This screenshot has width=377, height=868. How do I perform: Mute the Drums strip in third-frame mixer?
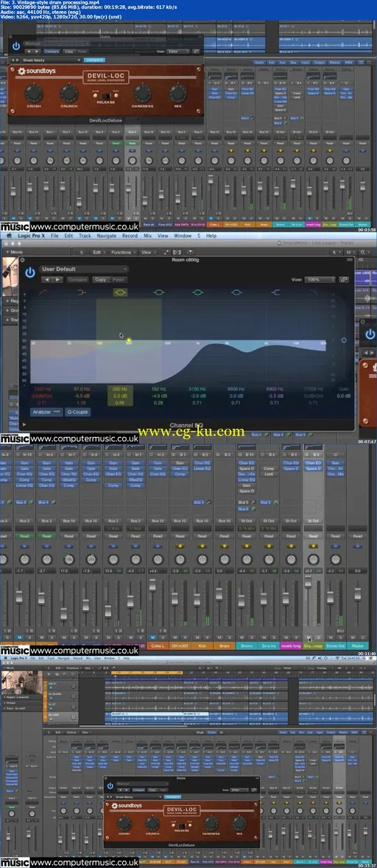coord(242,637)
